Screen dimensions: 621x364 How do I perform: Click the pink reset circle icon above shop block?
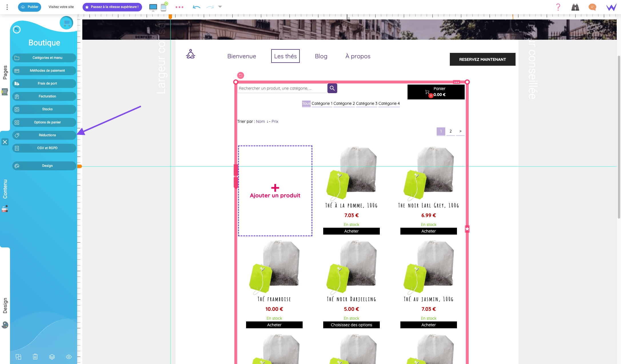tap(241, 75)
